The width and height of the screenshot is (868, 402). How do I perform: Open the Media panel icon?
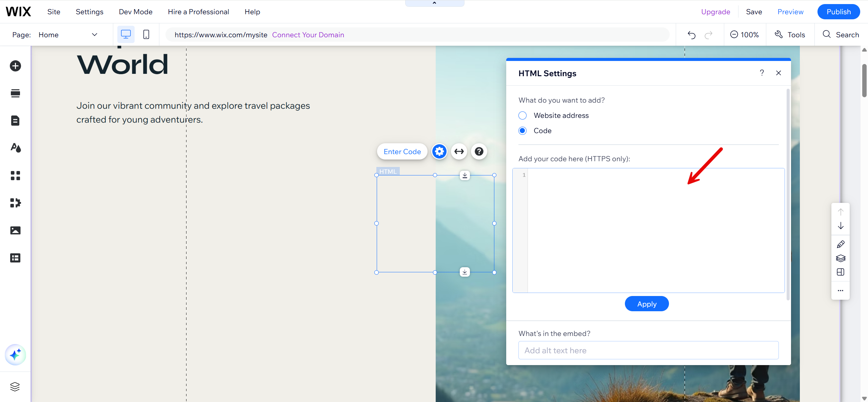pyautogui.click(x=15, y=230)
